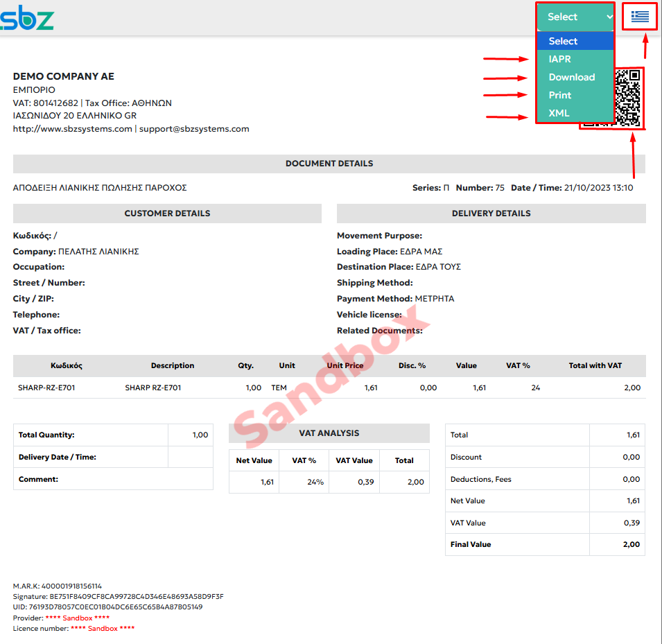Image resolution: width=662 pixels, height=644 pixels.
Task: Click the Final Value row label
Action: point(471,545)
